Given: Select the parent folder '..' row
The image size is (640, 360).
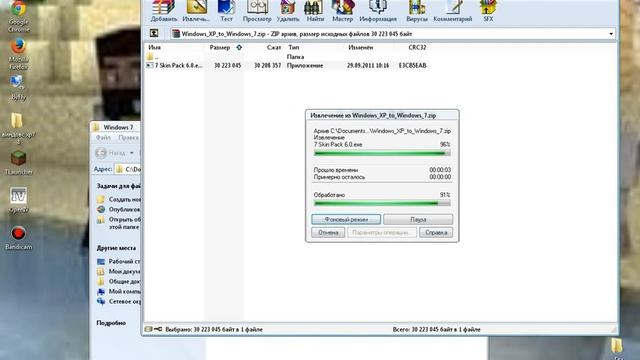Looking at the screenshot, I should pos(286,57).
